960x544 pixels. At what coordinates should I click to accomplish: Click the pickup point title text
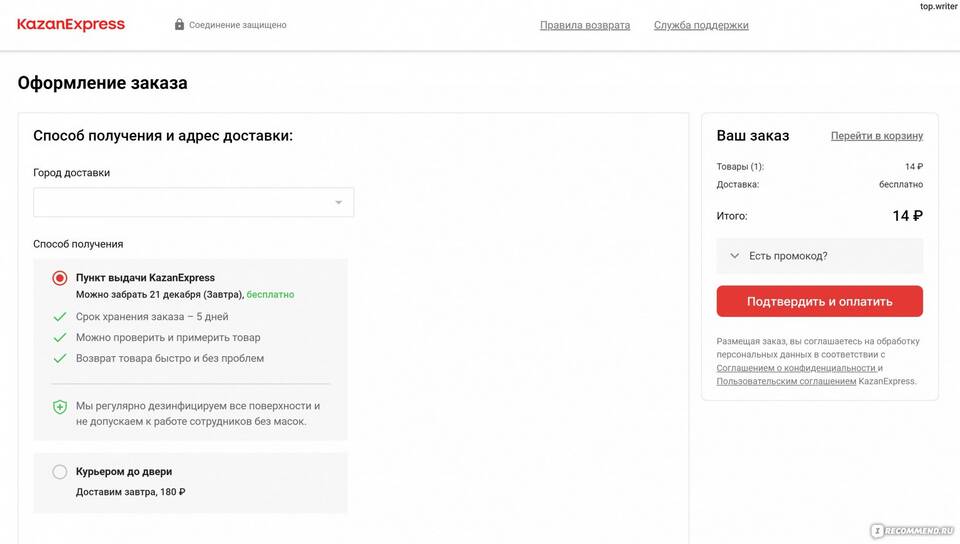click(145, 278)
